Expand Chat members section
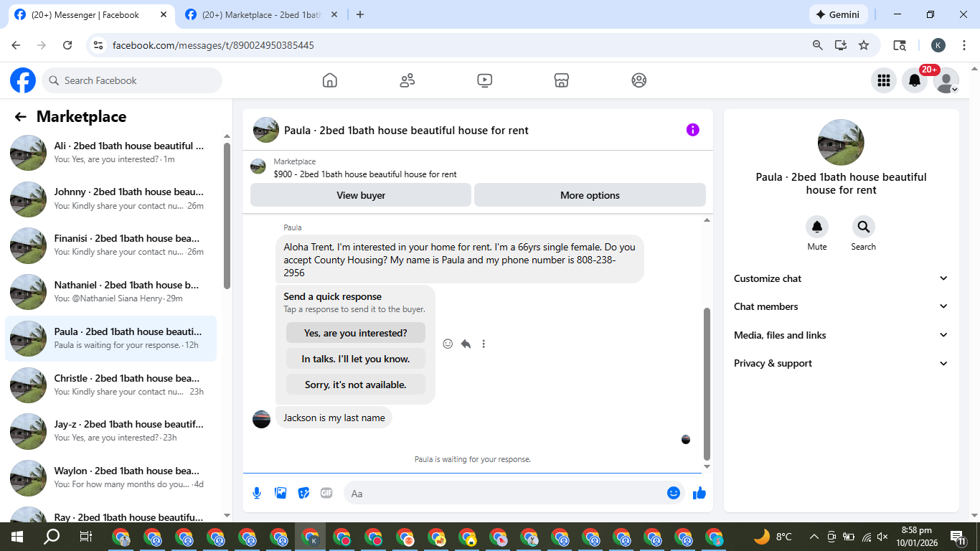This screenshot has height=551, width=980. point(841,306)
